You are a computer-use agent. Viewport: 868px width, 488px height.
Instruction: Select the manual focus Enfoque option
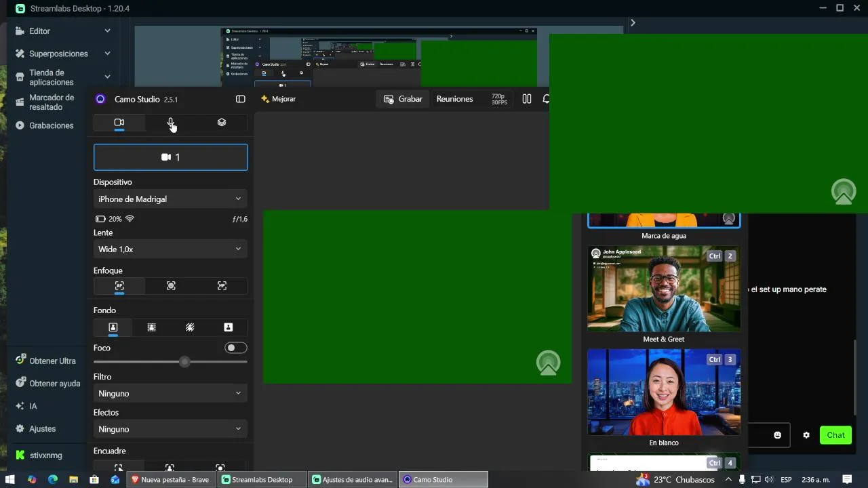click(222, 286)
